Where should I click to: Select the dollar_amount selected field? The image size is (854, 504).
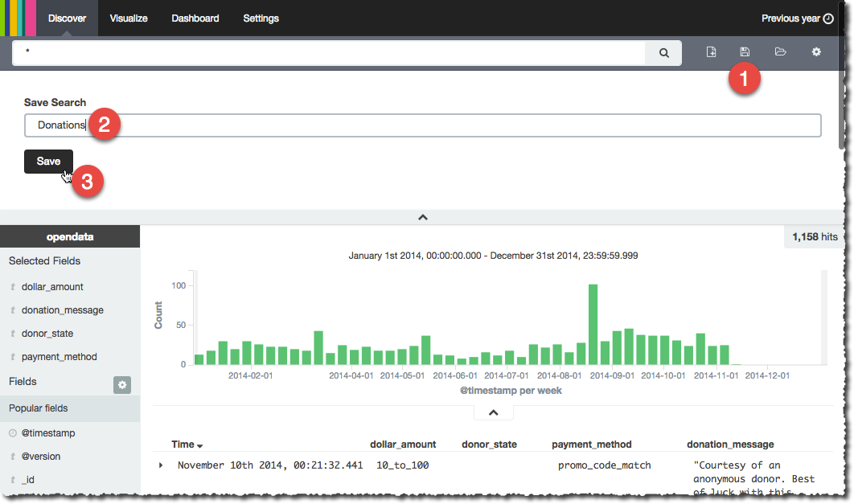click(52, 287)
